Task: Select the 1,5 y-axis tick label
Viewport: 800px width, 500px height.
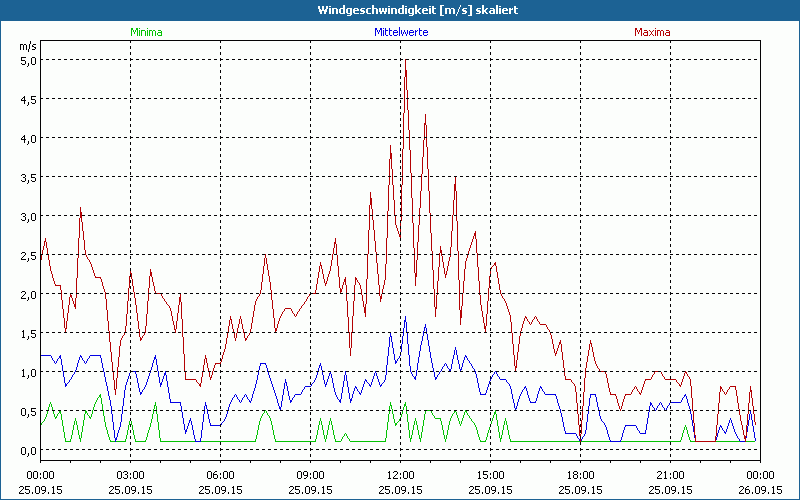Action: [x=28, y=333]
